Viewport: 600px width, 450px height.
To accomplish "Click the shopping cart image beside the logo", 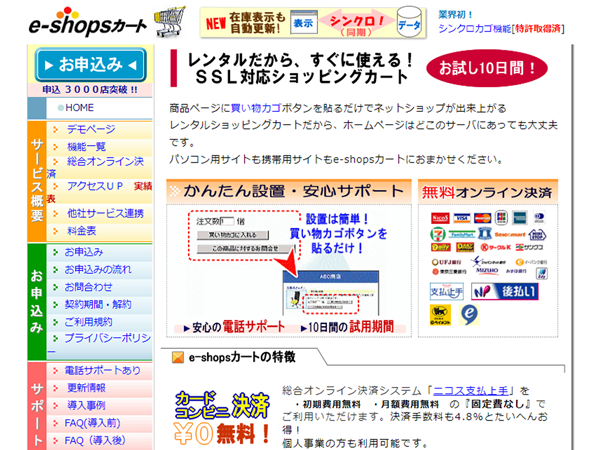I will click(x=170, y=21).
